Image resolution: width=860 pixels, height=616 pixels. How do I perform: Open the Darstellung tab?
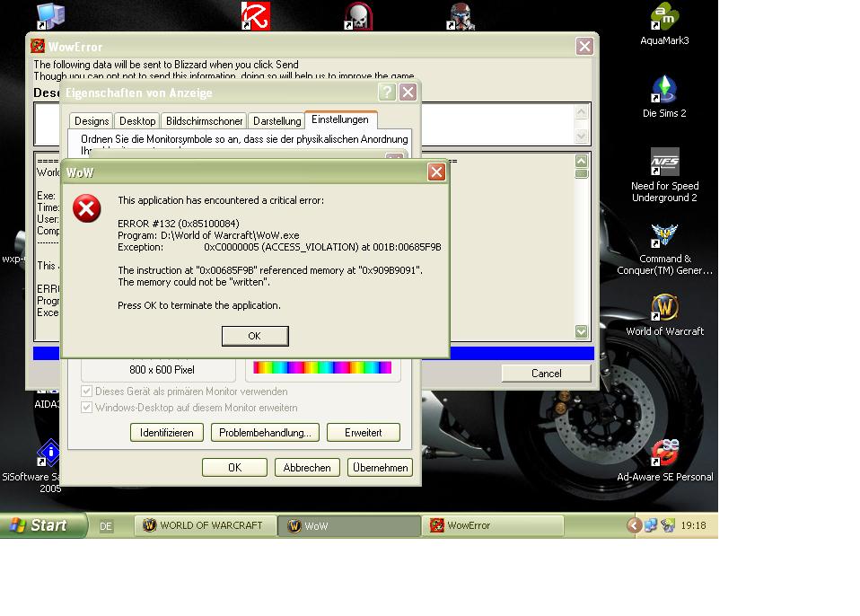pos(277,120)
